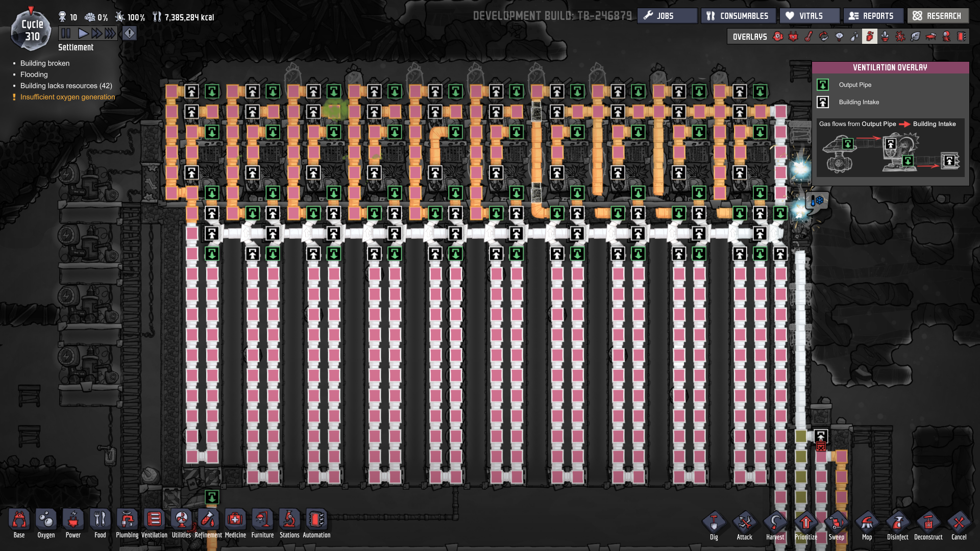
Task: Toggle the Oxygen overlay icon
Action: coord(778,36)
